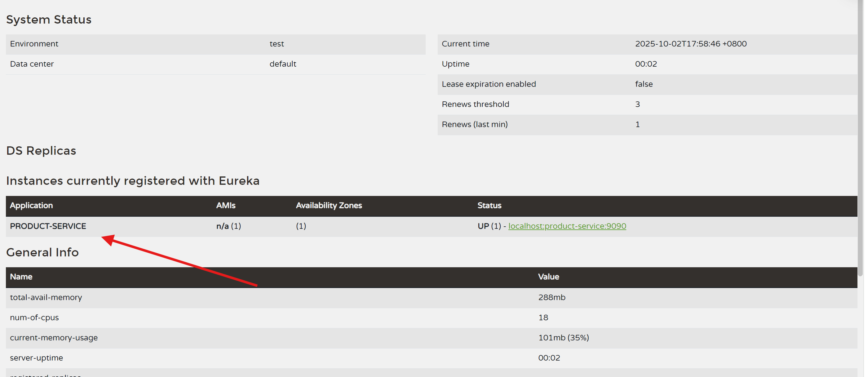Click the Current time value

[x=690, y=44]
